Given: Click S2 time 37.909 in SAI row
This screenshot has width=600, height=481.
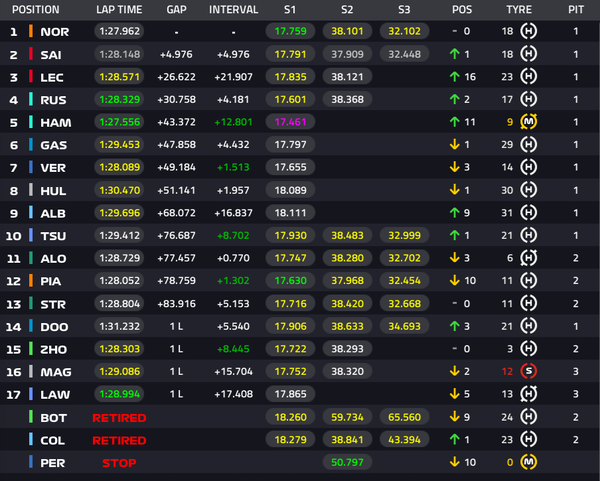Looking at the screenshot, I should (347, 54).
